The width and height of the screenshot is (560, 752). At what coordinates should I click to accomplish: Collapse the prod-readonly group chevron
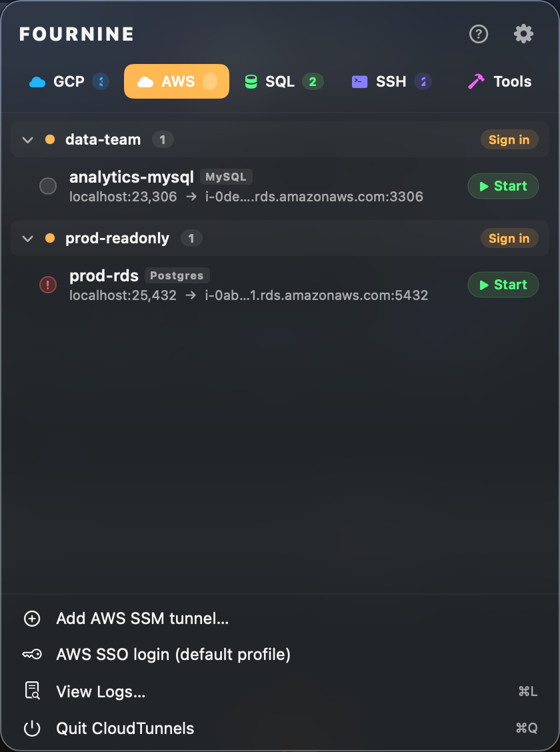27,238
